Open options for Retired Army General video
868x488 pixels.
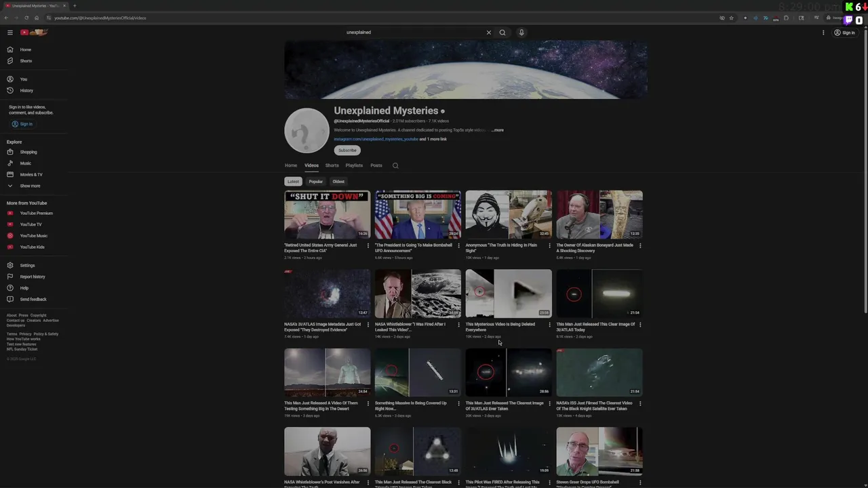click(368, 245)
